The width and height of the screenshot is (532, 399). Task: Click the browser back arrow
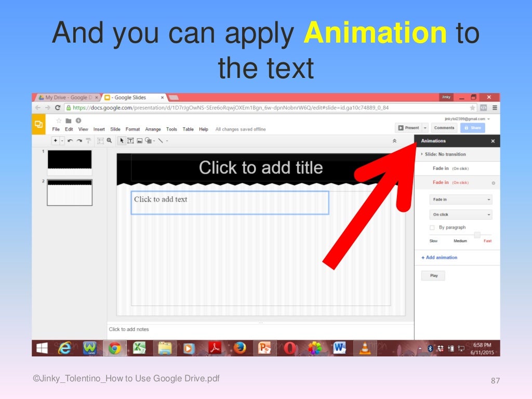[37, 108]
